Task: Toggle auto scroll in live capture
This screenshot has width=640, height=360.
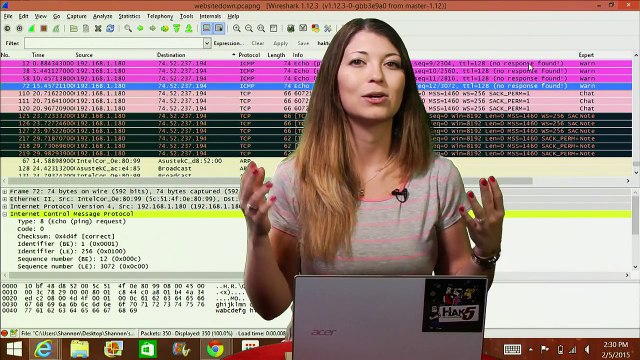Action: point(219,28)
